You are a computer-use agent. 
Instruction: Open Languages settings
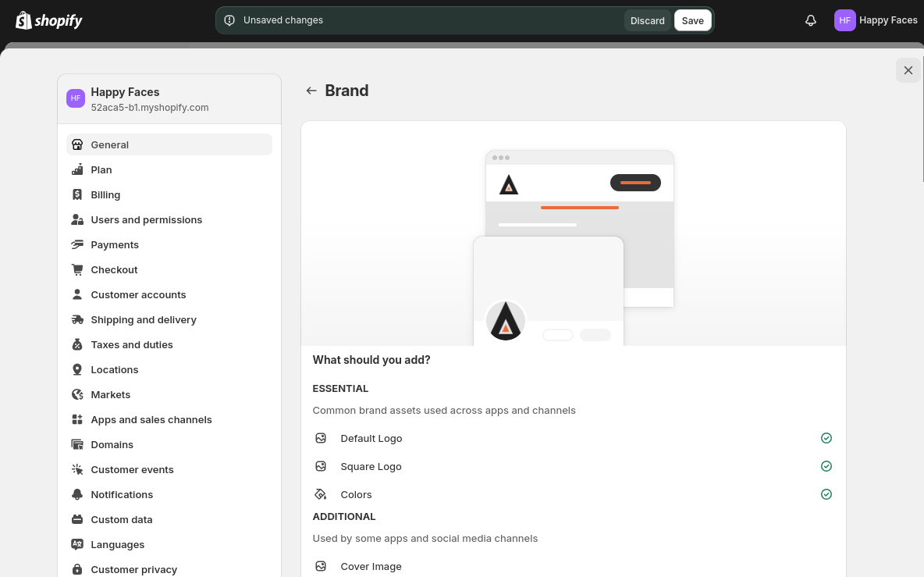click(169, 544)
